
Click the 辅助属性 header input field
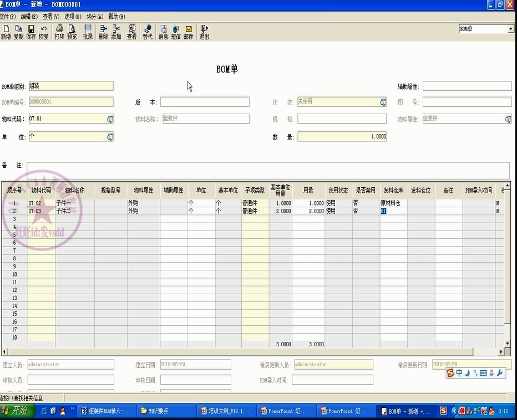[x=467, y=86]
